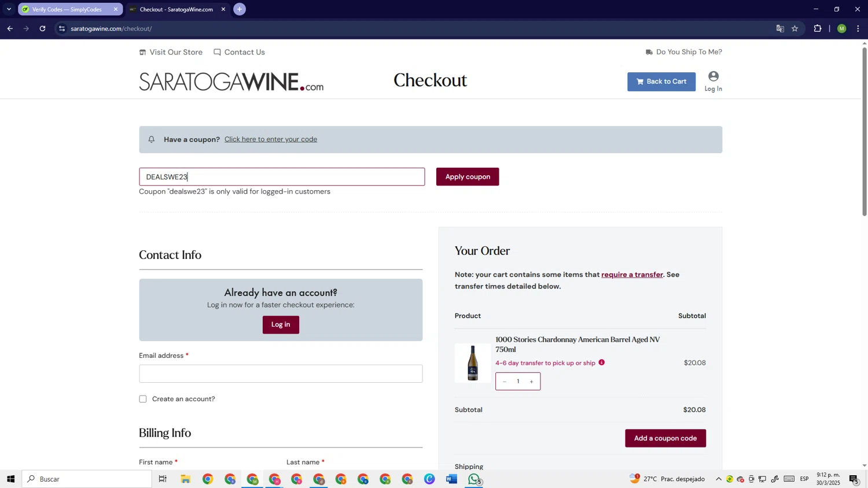Open the 'require a transfer' link
This screenshot has width=868, height=488.
pos(632,275)
